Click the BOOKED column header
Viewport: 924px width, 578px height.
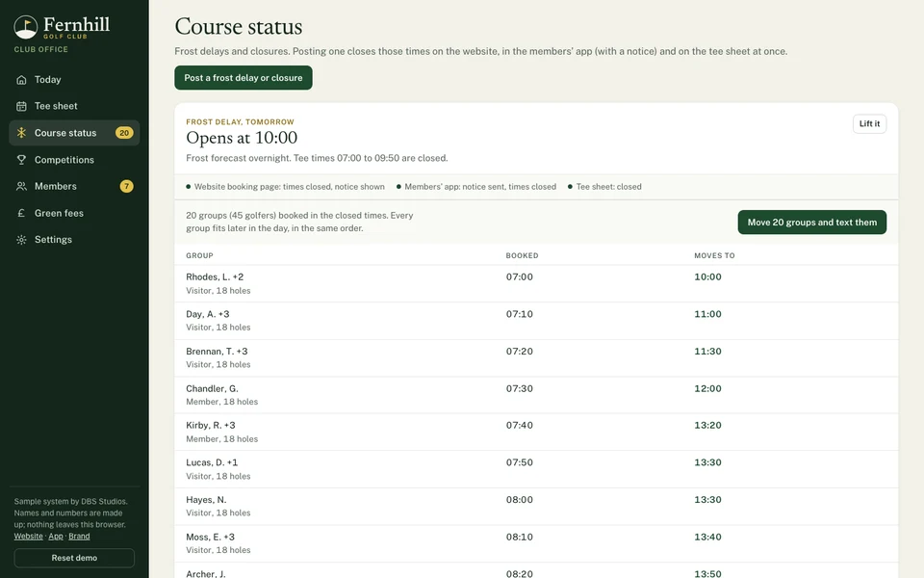click(x=522, y=255)
